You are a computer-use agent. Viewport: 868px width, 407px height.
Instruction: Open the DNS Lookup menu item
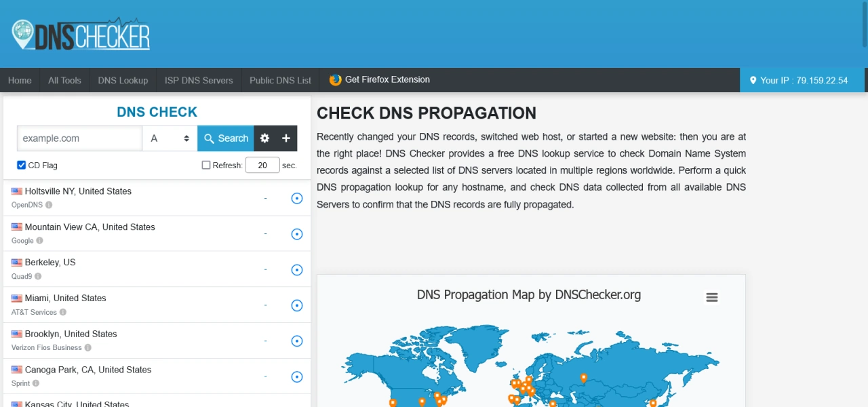click(123, 80)
